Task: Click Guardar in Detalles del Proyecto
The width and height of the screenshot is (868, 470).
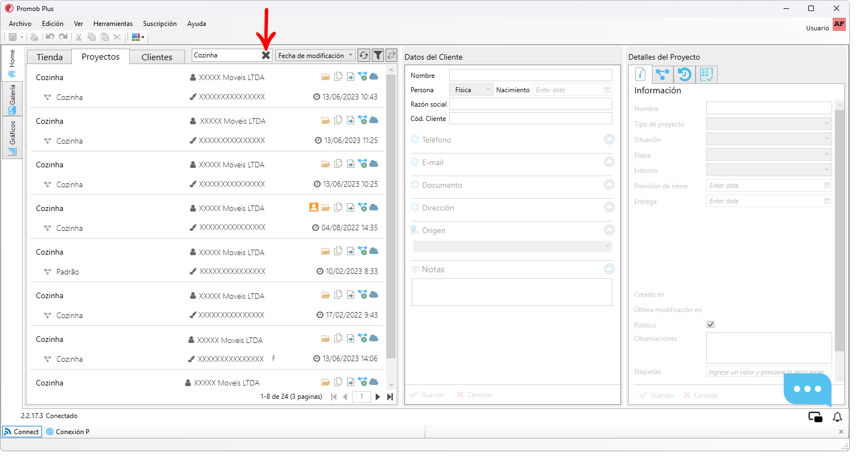Action: coord(656,395)
